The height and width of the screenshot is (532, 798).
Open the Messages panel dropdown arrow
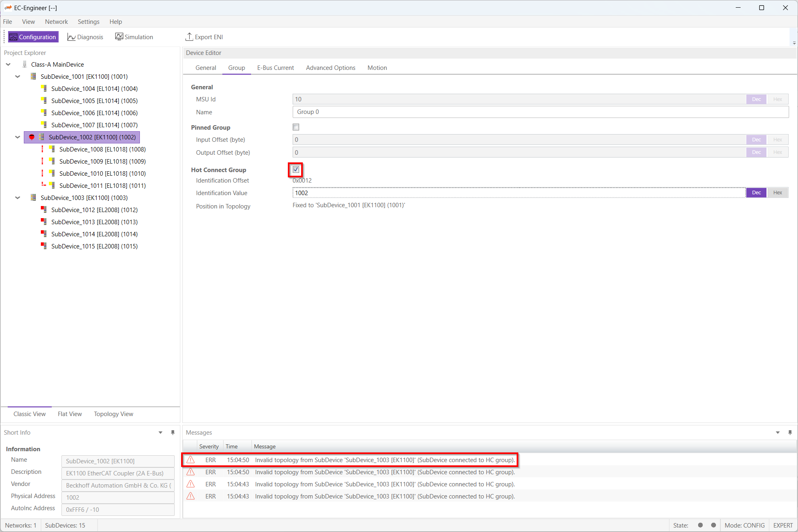777,433
